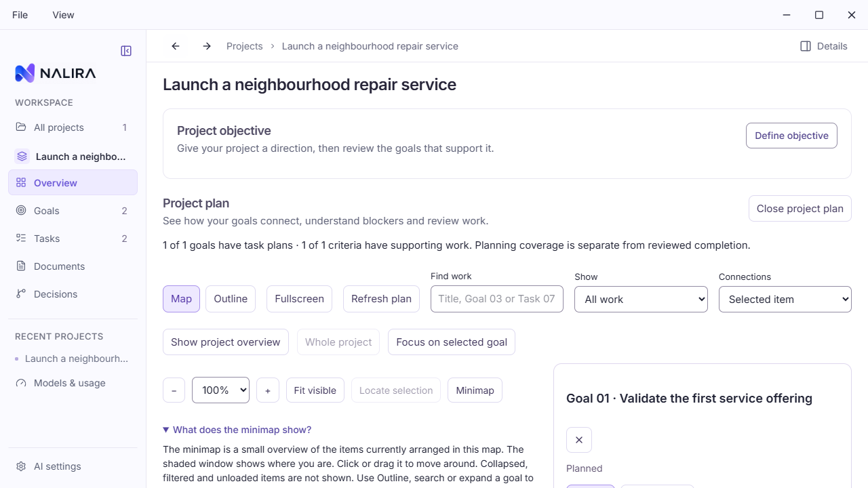The image size is (868, 488).
Task: Go back with the left arrow
Action: 176,46
